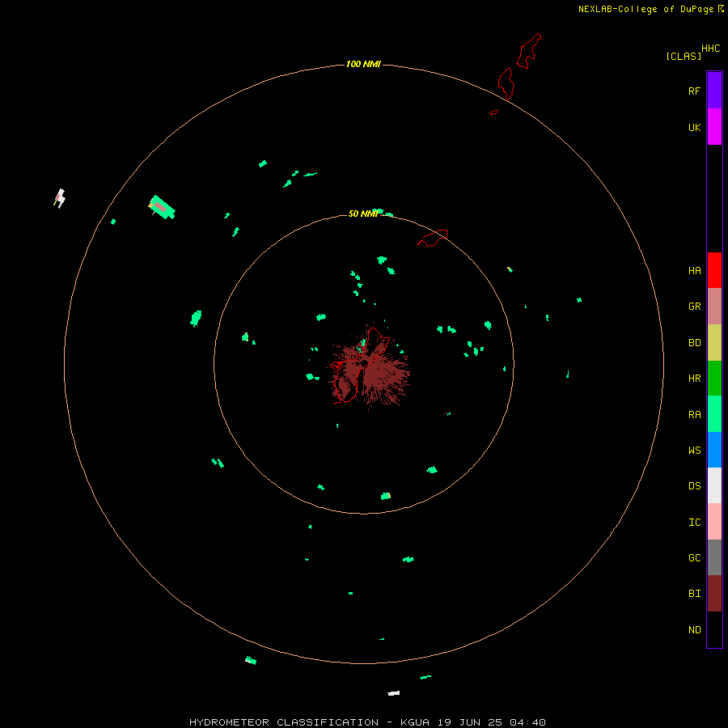Click the GC gray legend swatch
The image size is (728, 728).
pyautogui.click(x=714, y=557)
